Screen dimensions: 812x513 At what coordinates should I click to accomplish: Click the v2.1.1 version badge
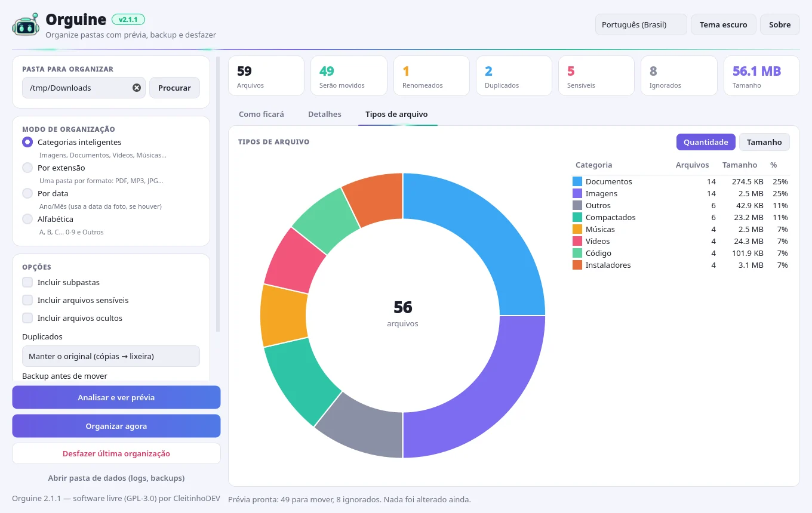pos(128,20)
